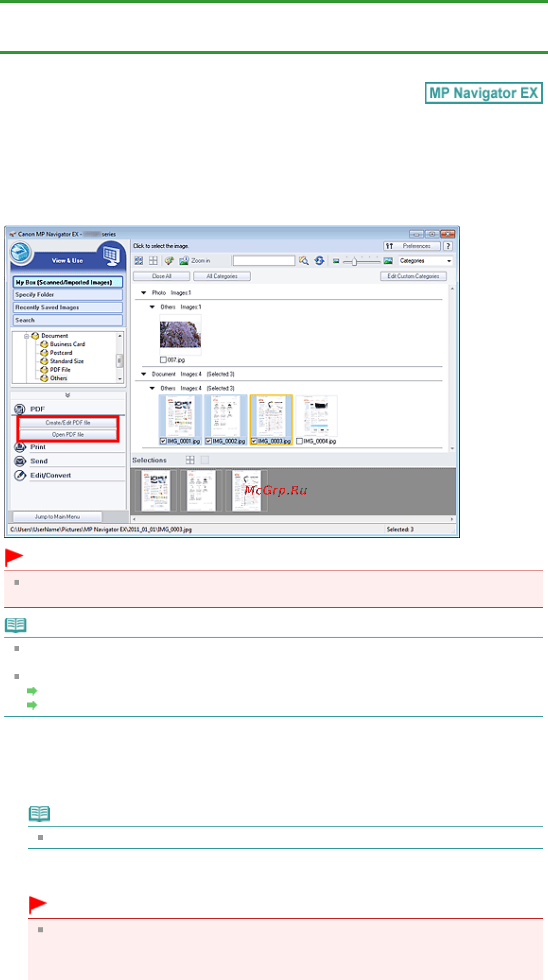Image resolution: width=548 pixels, height=980 pixels.
Task: Click the small thumbnail size icon
Action: point(336,261)
